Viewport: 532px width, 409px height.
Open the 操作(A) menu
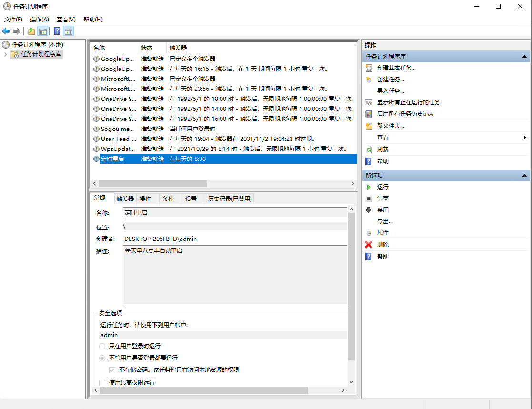click(x=39, y=20)
